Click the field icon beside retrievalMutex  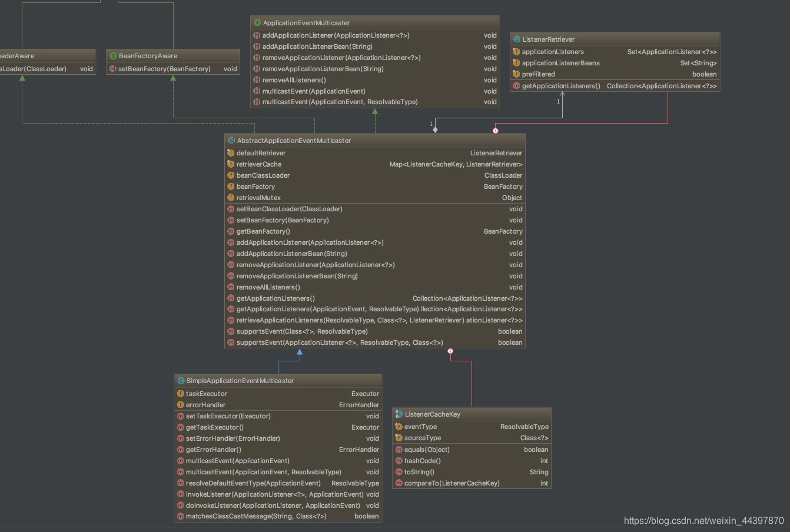point(231,198)
